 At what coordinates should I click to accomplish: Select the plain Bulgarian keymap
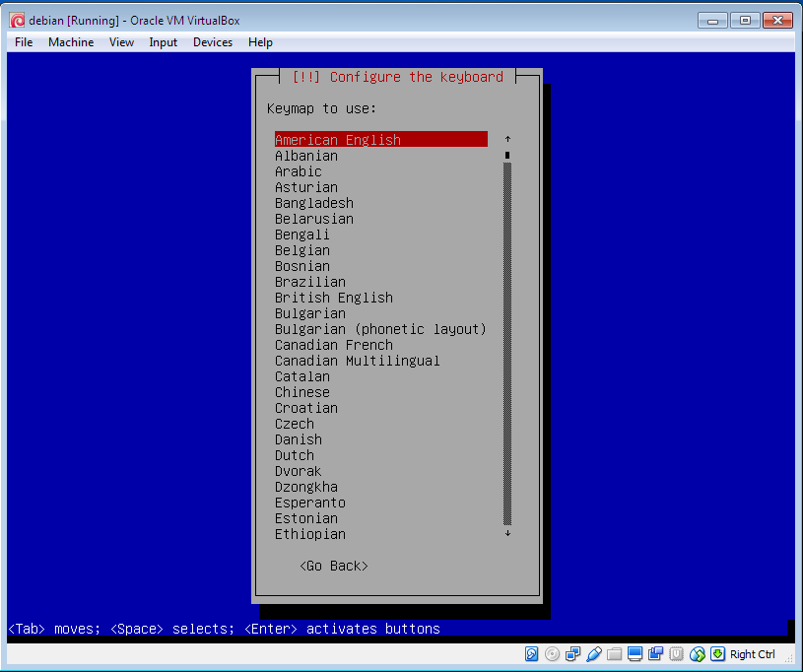click(310, 313)
